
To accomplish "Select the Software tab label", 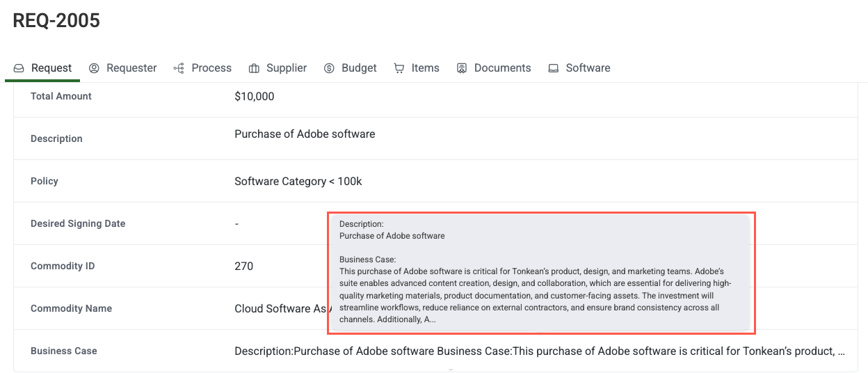I will tap(588, 68).
